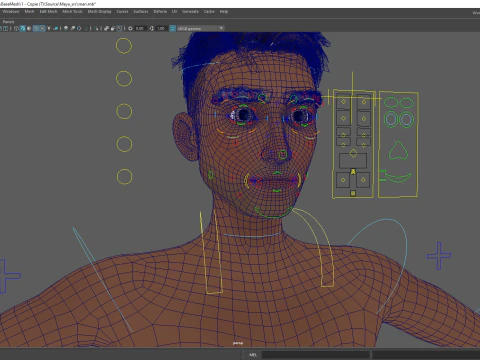Screen dimensions: 480x360
Task: Open the sRGB gamma view transform dropdown
Action: pyautogui.click(x=200, y=29)
